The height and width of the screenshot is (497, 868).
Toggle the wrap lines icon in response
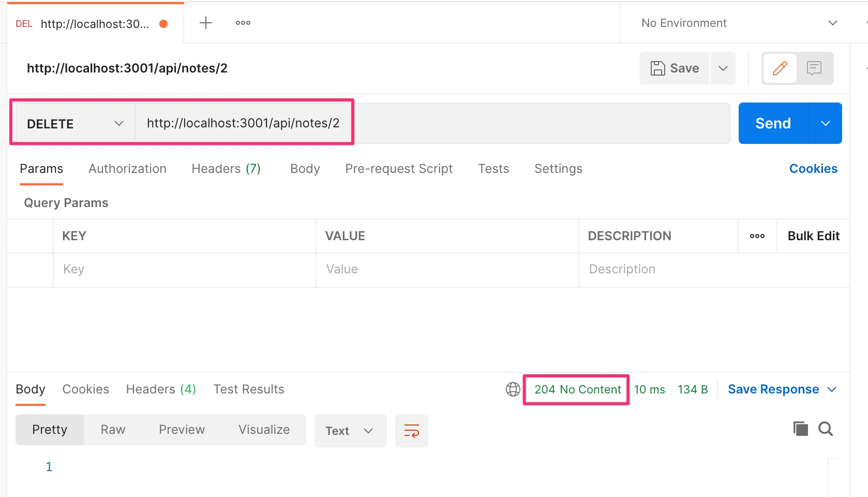tap(412, 431)
